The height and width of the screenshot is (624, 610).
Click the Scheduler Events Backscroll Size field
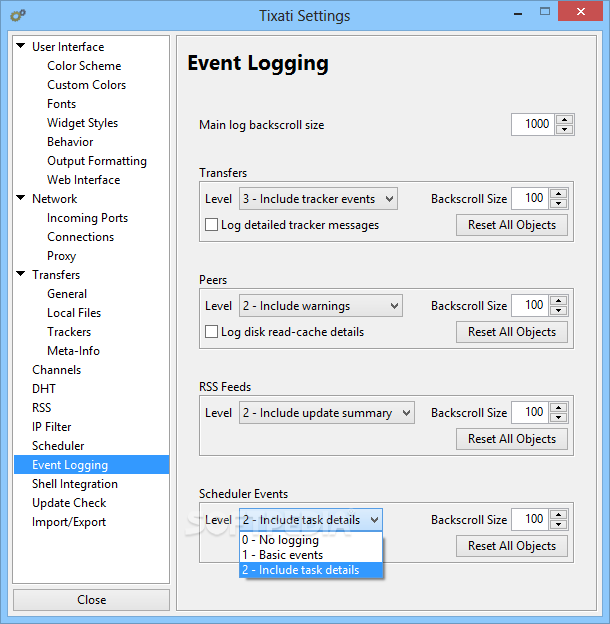pyautogui.click(x=530, y=519)
